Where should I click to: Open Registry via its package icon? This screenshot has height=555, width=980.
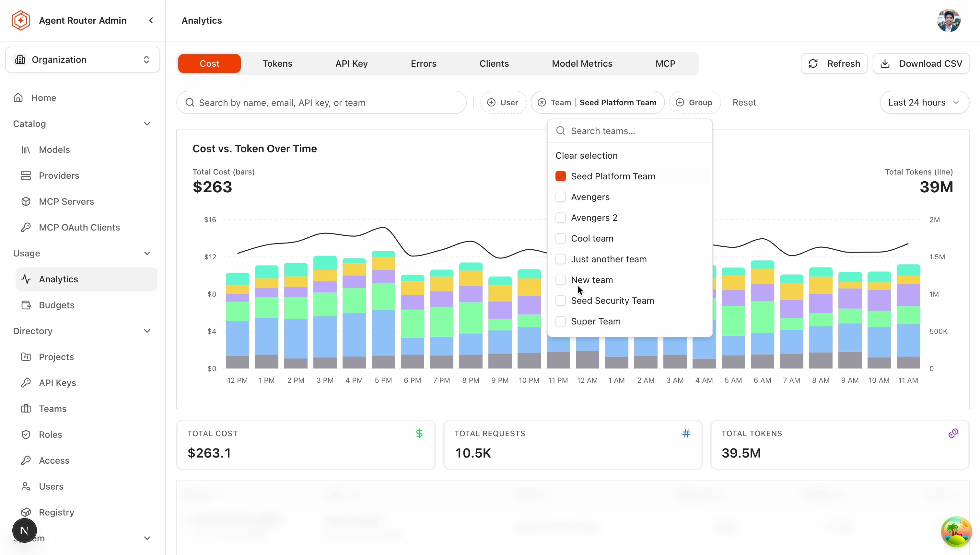(26, 513)
